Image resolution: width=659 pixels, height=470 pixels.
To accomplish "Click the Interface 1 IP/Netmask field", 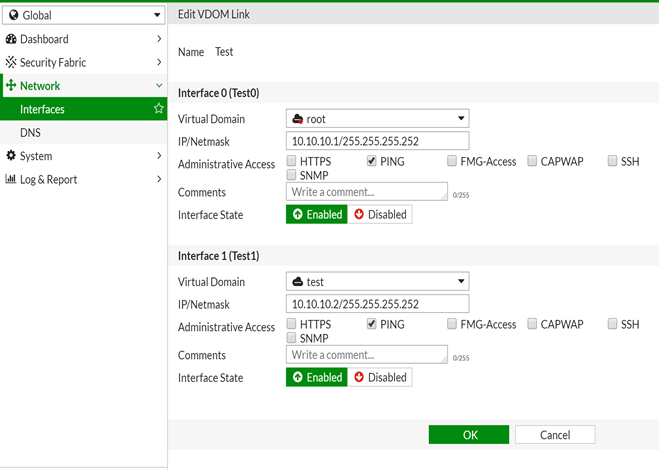I will tap(377, 304).
